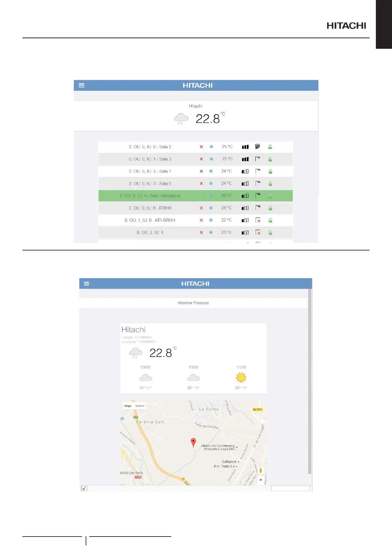Click 'AAVV Can Serra' label on the map
Screen dimensions: 392x555
click(x=131, y=473)
